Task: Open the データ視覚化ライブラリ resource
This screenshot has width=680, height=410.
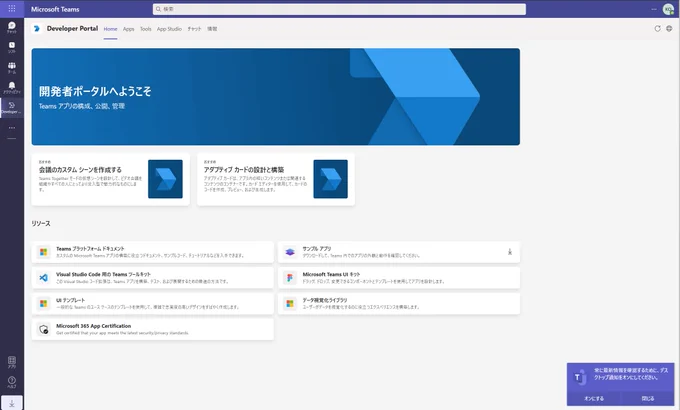Action: (x=399, y=303)
